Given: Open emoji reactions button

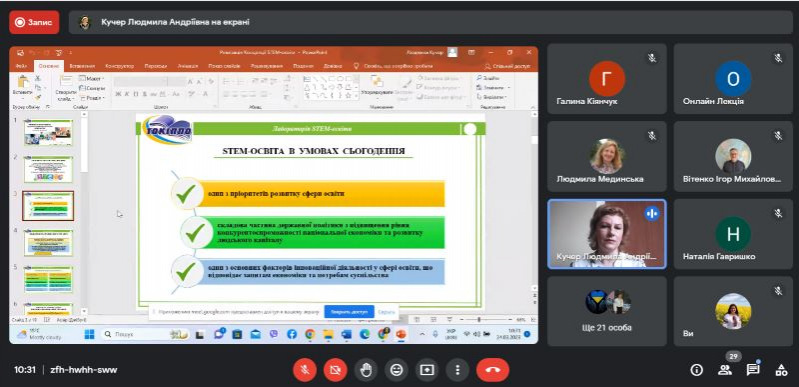Looking at the screenshot, I should [x=396, y=370].
